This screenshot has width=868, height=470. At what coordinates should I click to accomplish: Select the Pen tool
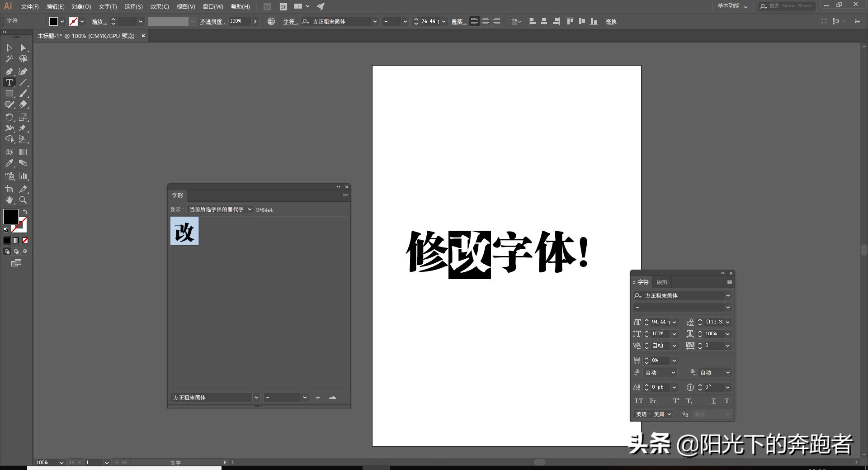10,71
